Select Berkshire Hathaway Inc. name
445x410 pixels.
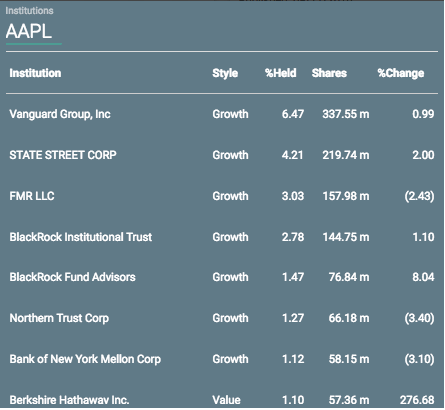69,400
